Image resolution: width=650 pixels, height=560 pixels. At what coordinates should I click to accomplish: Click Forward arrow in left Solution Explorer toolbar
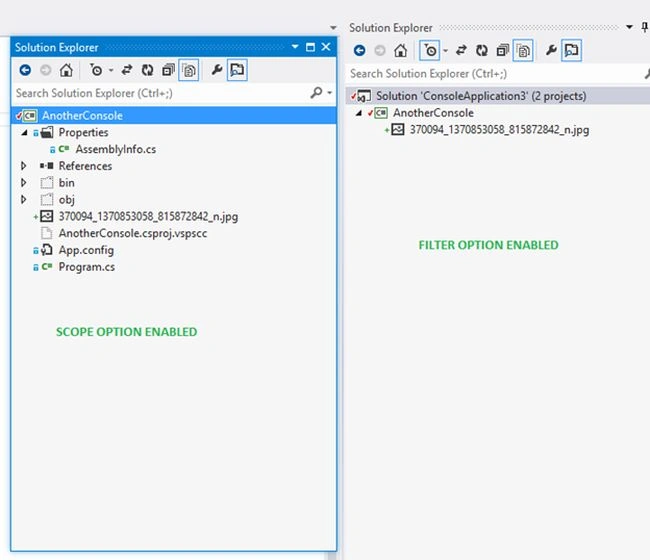(x=46, y=70)
